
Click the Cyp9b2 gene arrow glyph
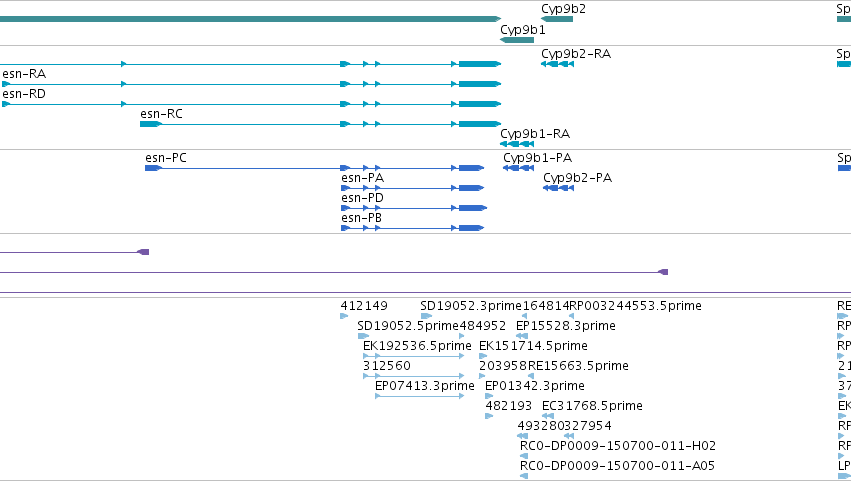click(557, 20)
